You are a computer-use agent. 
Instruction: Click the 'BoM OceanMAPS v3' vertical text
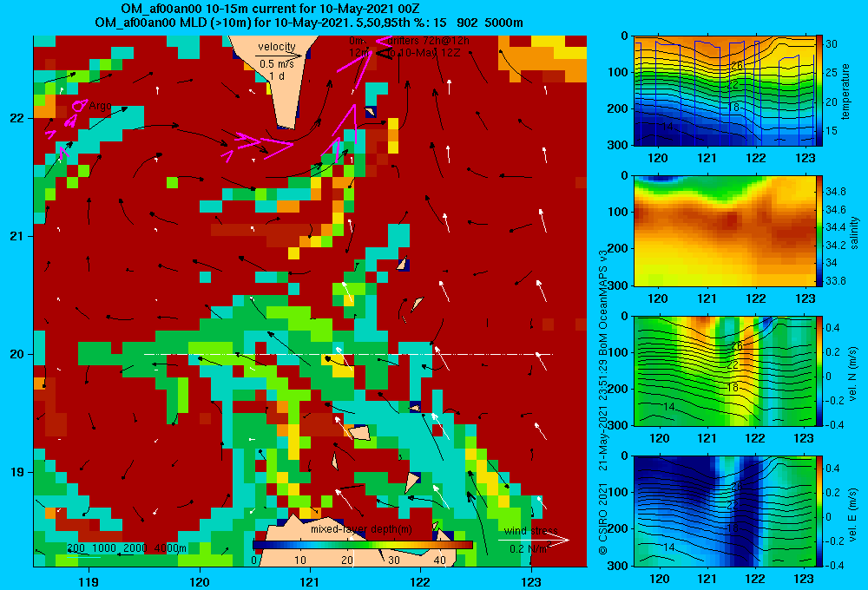point(603,302)
